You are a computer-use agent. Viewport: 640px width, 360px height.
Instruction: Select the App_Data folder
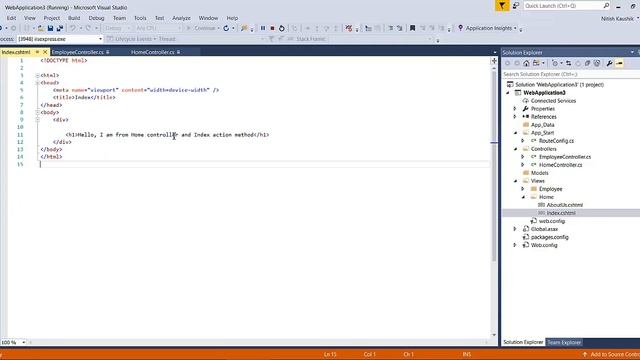[x=542, y=125]
